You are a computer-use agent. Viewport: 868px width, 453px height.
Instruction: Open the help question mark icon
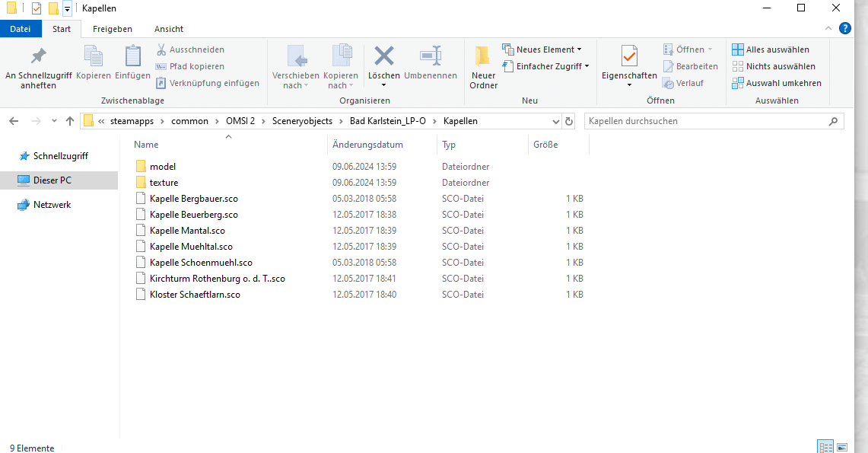[844, 29]
